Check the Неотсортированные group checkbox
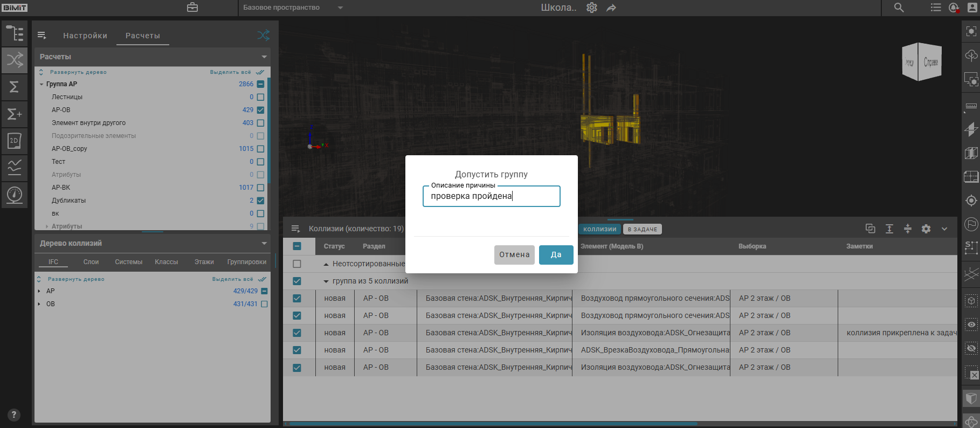 pos(297,264)
